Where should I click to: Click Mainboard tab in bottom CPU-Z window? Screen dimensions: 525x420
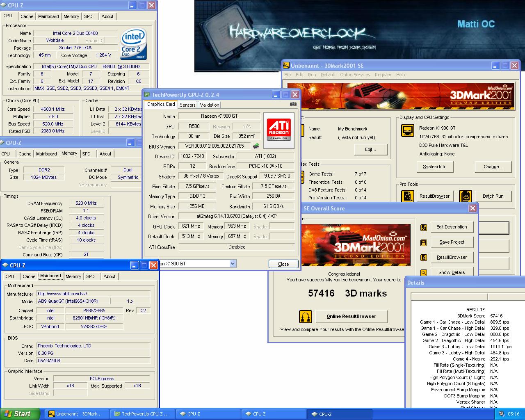[x=50, y=276]
